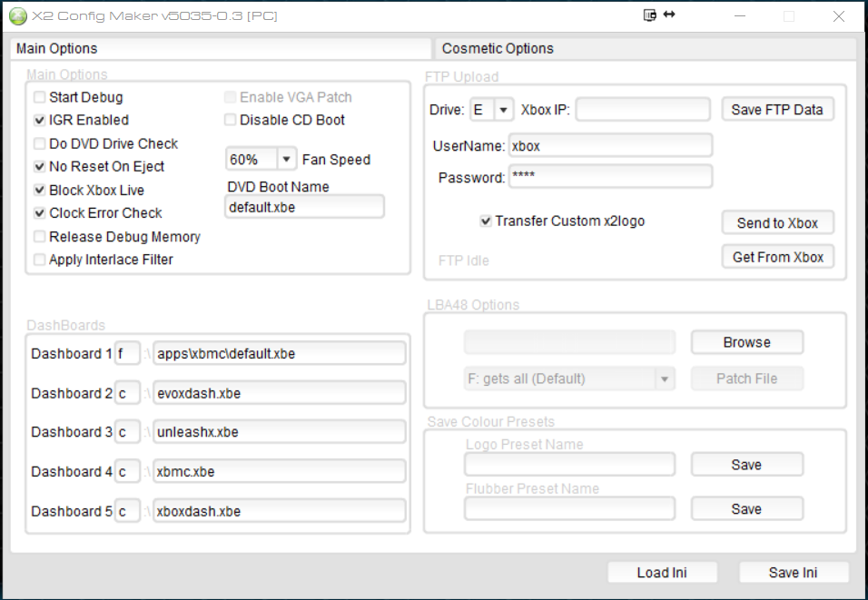Open the Fan Speed dropdown
This screenshot has width=868, height=600.
click(x=286, y=160)
